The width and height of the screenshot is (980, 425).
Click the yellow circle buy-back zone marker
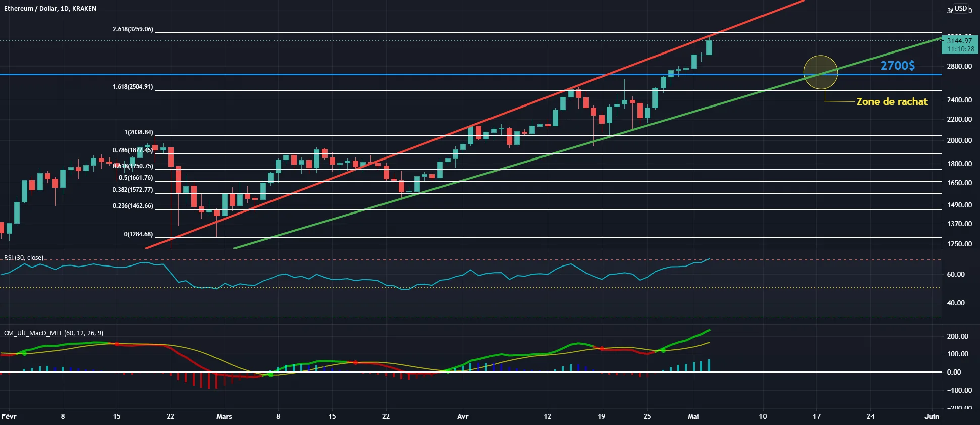click(x=821, y=72)
